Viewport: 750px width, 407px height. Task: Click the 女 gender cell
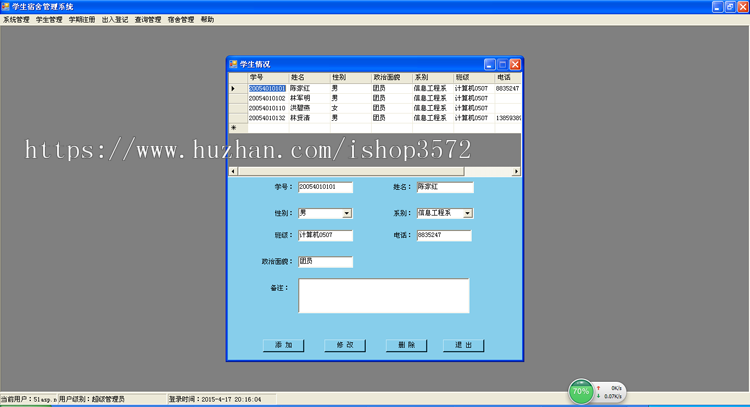(x=351, y=108)
